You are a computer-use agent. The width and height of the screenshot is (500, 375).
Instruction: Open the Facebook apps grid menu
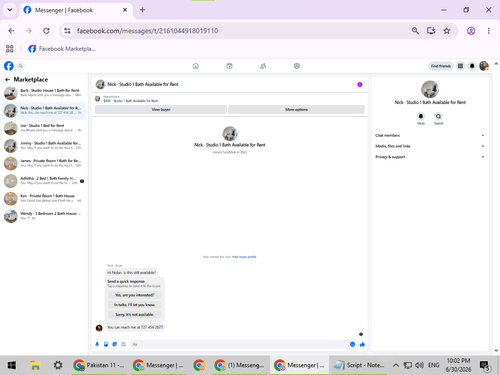point(460,66)
